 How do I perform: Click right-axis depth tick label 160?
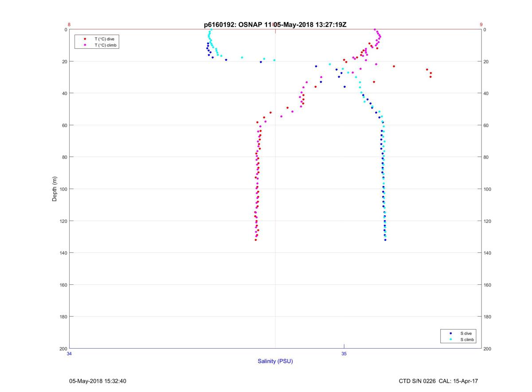point(487,285)
